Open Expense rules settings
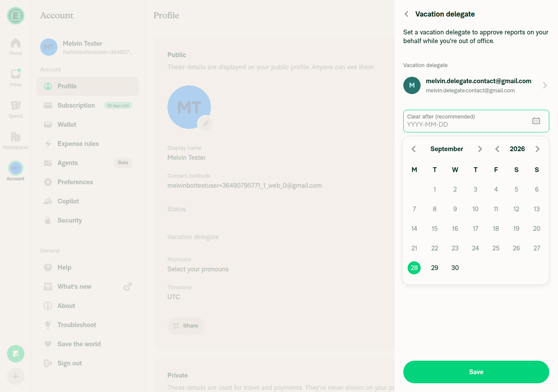This screenshot has height=392, width=558. pos(88,144)
